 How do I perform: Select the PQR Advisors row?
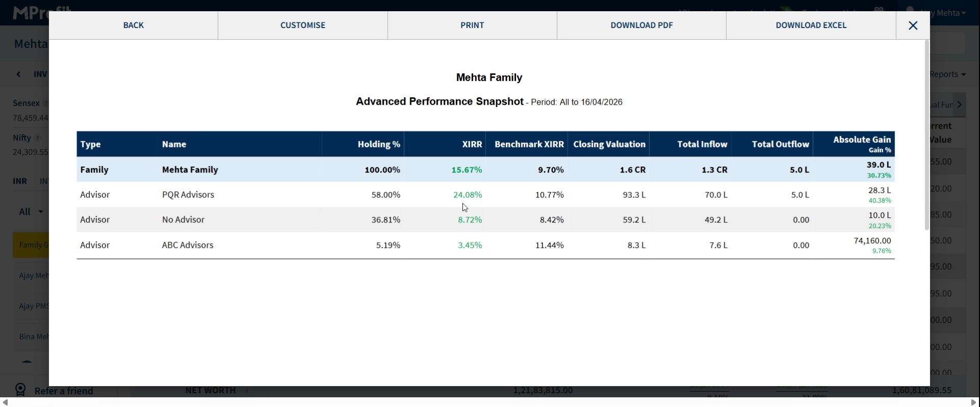pyautogui.click(x=188, y=195)
